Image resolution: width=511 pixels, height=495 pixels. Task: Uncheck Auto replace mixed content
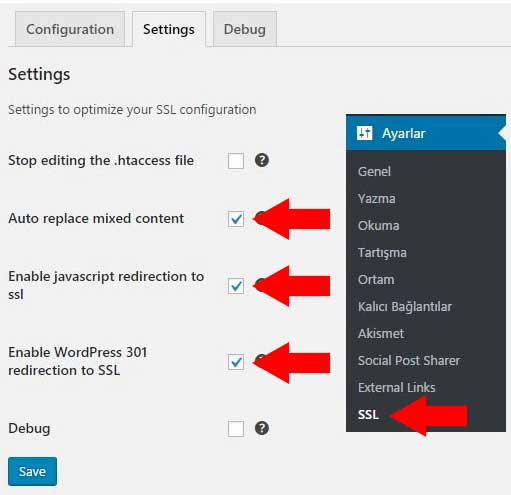coord(236,219)
